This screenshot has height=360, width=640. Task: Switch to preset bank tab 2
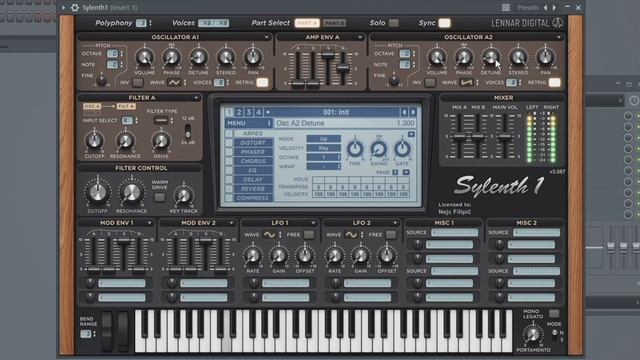(x=239, y=112)
